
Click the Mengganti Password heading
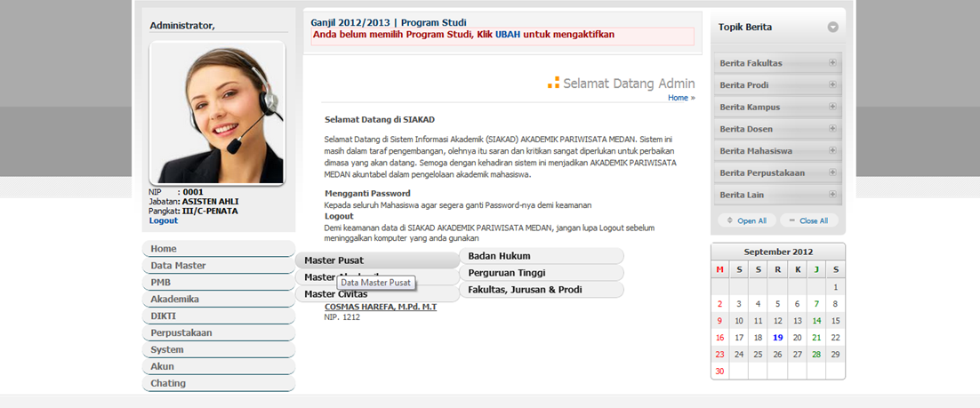click(367, 193)
